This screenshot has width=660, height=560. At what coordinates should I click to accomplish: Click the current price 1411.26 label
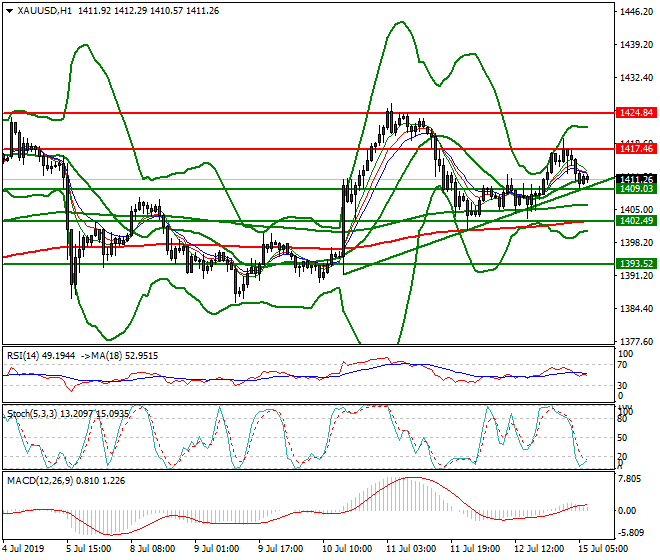pos(636,179)
